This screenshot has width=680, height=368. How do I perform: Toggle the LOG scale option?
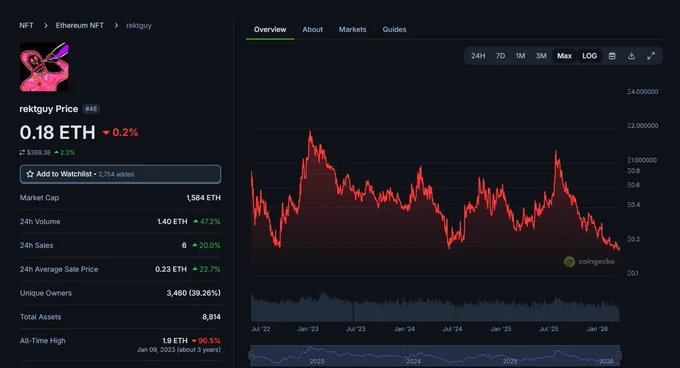point(589,56)
